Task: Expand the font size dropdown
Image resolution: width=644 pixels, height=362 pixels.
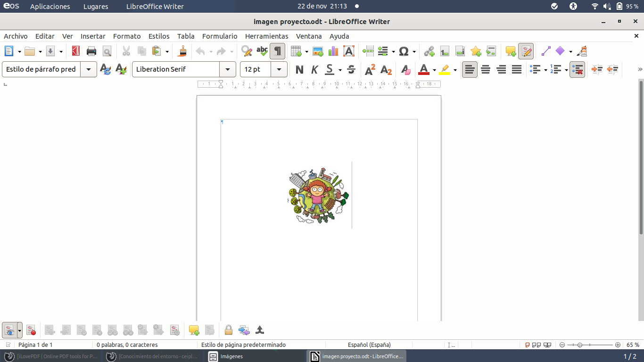Action: click(279, 69)
